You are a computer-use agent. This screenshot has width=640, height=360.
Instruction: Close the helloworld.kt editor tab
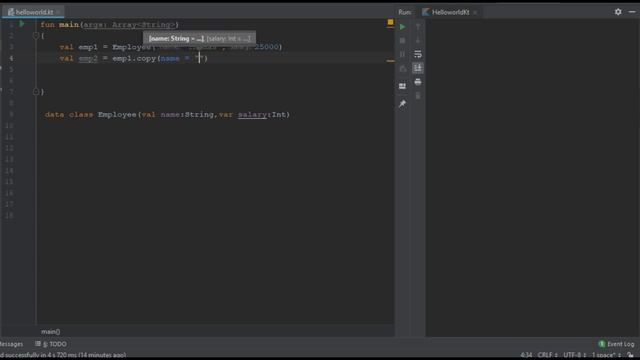click(x=58, y=12)
